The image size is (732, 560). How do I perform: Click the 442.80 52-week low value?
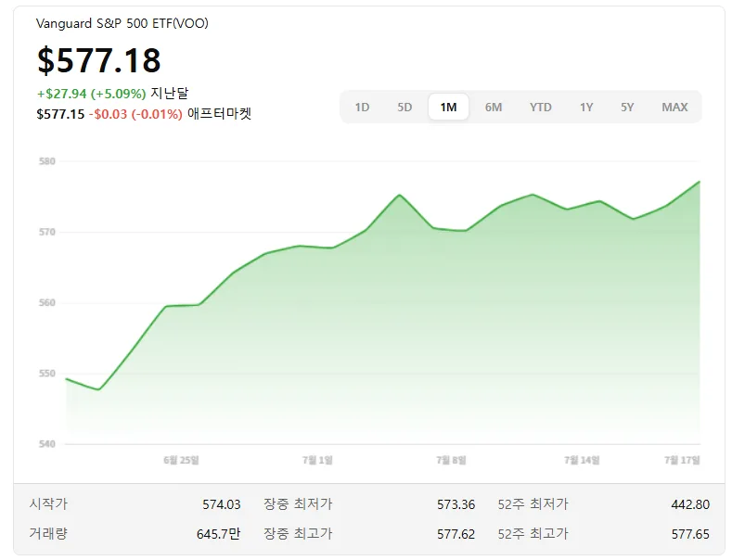pos(690,504)
